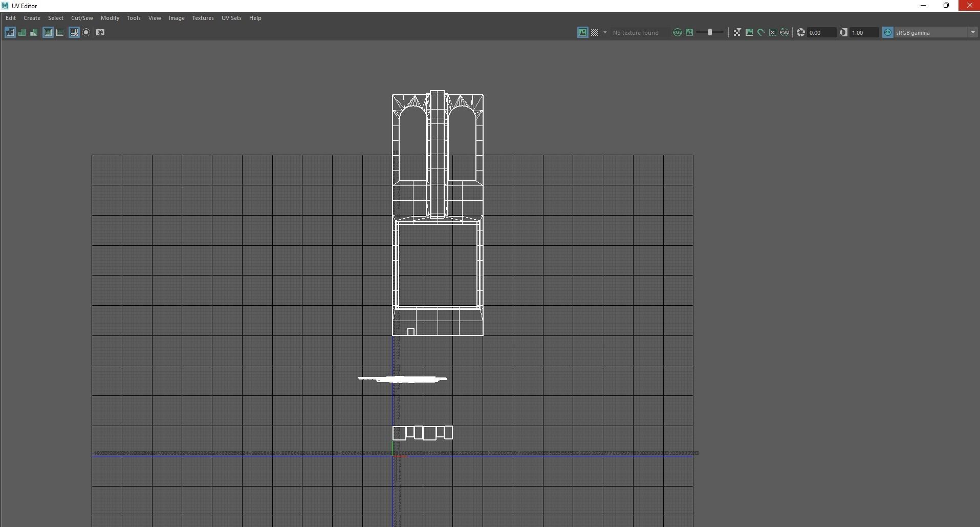Image resolution: width=980 pixels, height=527 pixels.
Task: Toggle the grid display button
Action: tap(74, 32)
